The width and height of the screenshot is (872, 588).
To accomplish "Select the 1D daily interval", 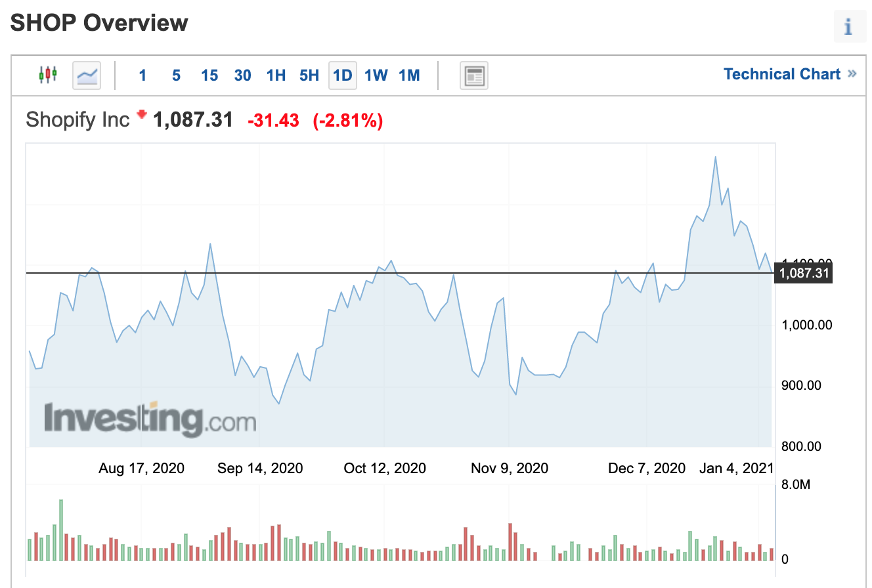I will click(343, 75).
